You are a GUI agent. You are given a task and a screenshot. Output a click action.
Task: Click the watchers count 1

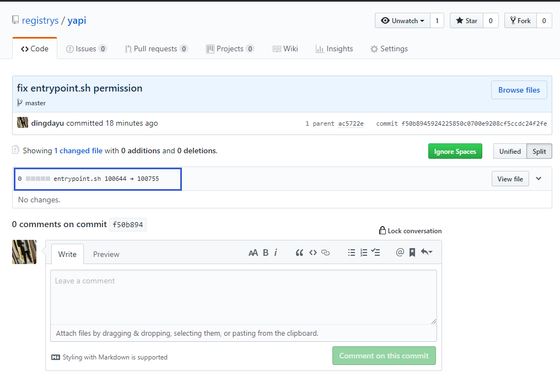(437, 21)
